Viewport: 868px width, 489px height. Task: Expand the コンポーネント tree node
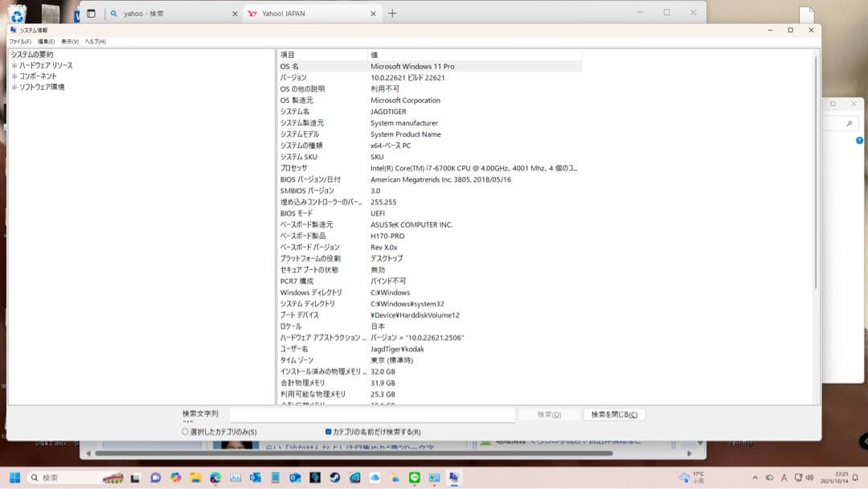click(x=14, y=76)
